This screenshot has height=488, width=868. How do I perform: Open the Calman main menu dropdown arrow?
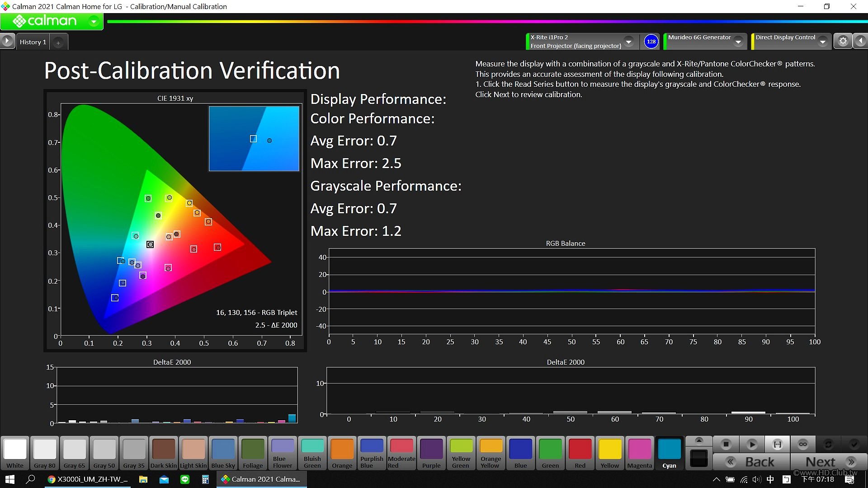pos(94,21)
